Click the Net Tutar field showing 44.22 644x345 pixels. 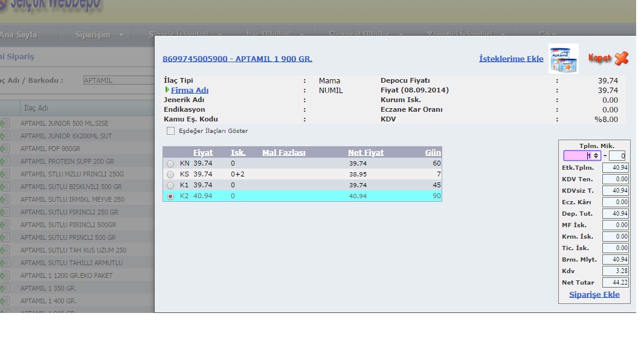coord(615,283)
